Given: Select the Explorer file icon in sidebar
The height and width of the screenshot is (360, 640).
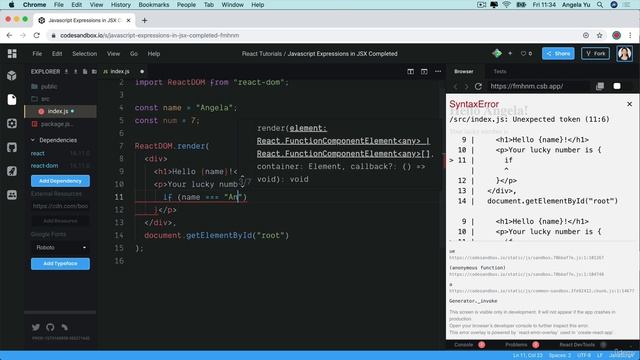Looking at the screenshot, I should click(12, 100).
